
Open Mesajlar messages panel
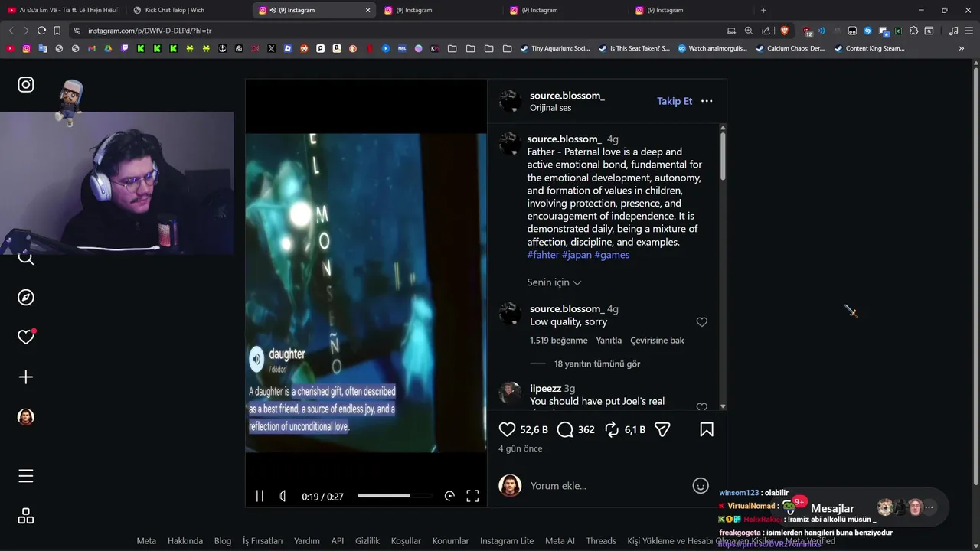[832, 508]
